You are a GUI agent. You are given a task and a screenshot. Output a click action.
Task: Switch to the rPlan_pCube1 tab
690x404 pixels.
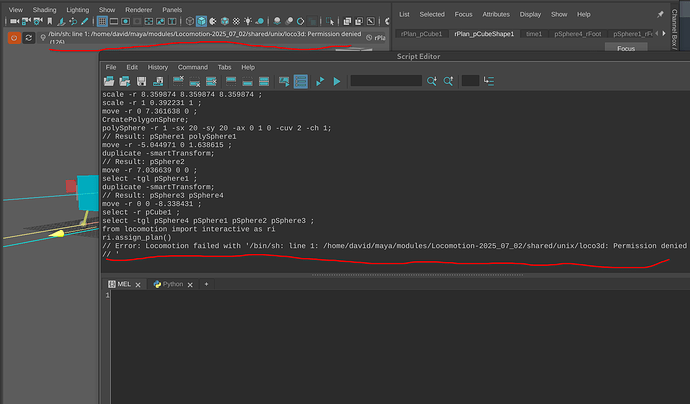(x=421, y=34)
